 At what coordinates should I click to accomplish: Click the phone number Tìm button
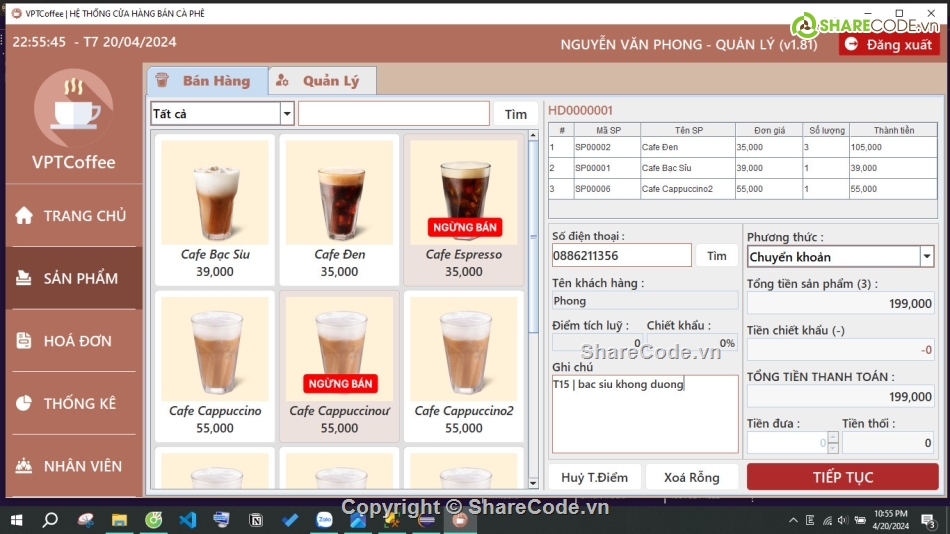[x=716, y=256]
